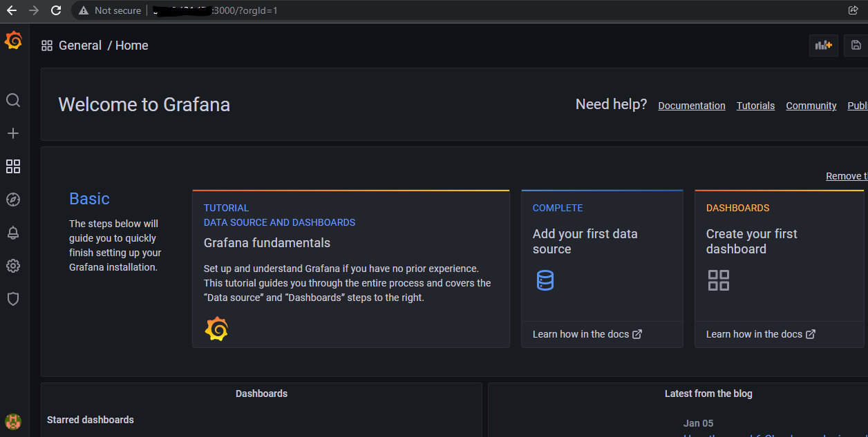Click inside the browser address bar
868x437 pixels.
pyautogui.click(x=276, y=10)
